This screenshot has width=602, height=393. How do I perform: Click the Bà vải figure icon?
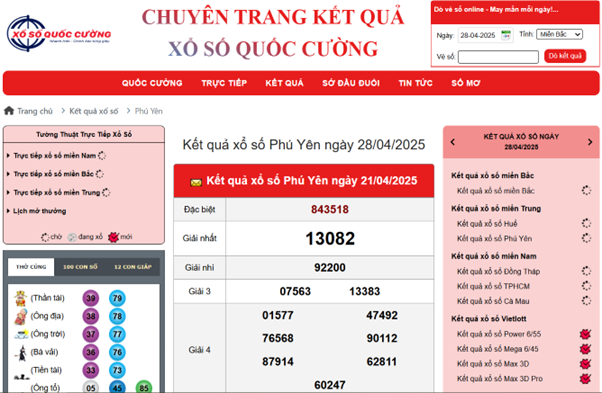tap(22, 352)
